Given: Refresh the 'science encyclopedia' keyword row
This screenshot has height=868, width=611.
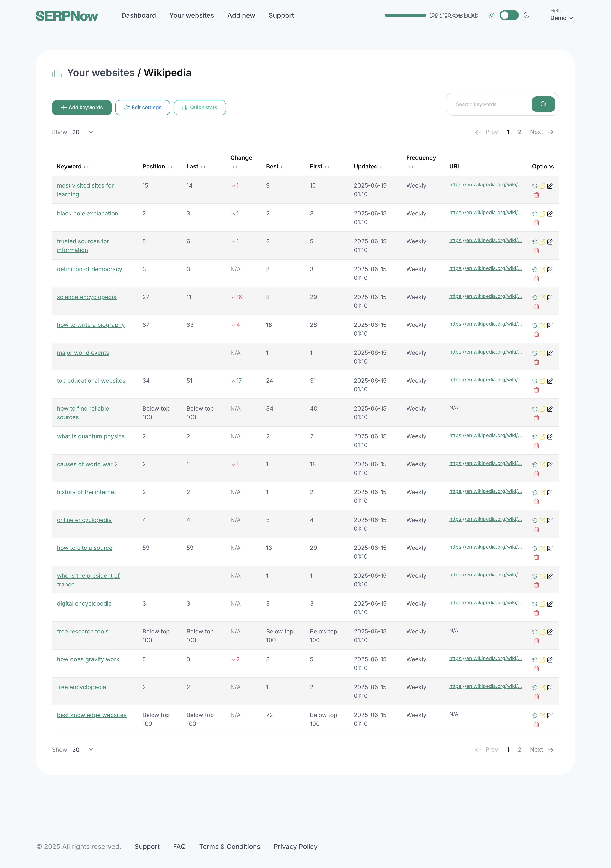Looking at the screenshot, I should tap(535, 298).
